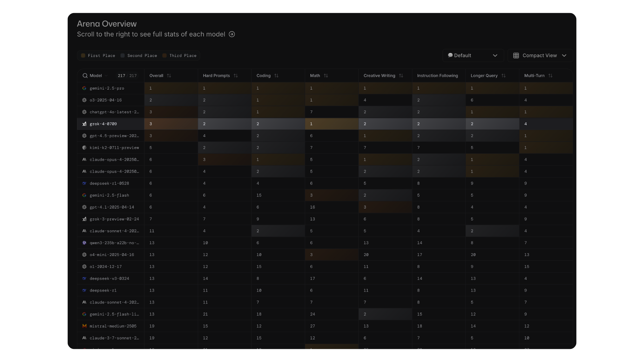Select the gemini-2.5-flash model name
This screenshot has width=644, height=362.
[x=109, y=195]
